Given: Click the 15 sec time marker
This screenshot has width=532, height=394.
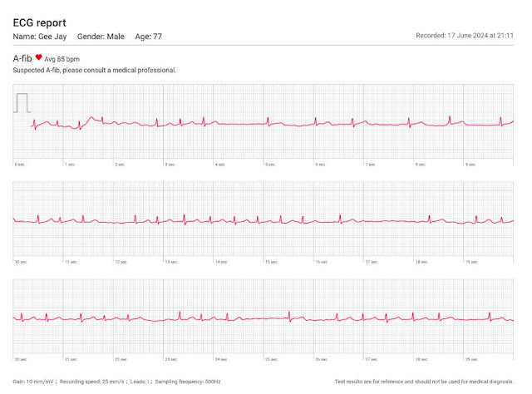Looking at the screenshot, I should (270, 262).
